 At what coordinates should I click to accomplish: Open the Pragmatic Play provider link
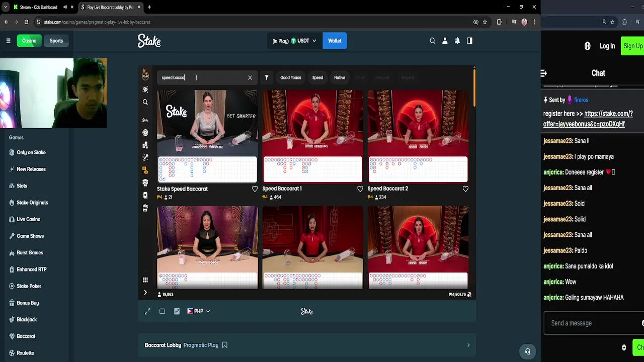pos(201,345)
